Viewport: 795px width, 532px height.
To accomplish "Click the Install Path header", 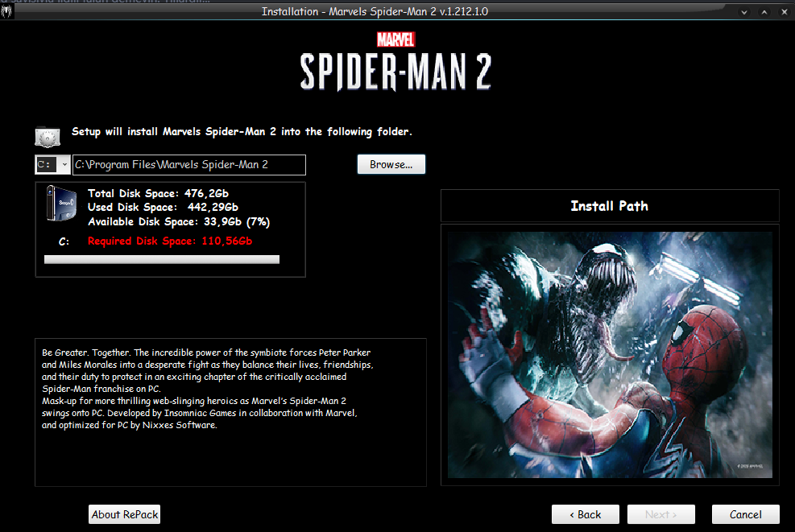I will click(x=610, y=206).
